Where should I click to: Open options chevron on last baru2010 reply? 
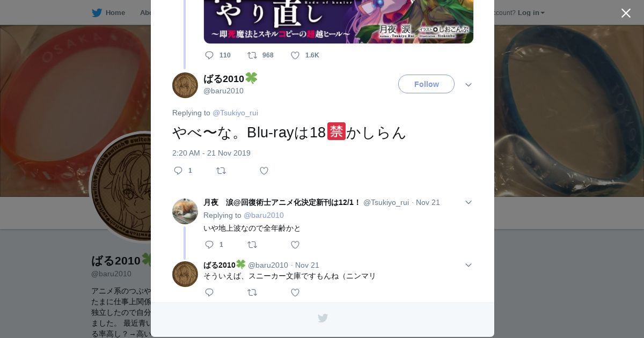(469, 265)
